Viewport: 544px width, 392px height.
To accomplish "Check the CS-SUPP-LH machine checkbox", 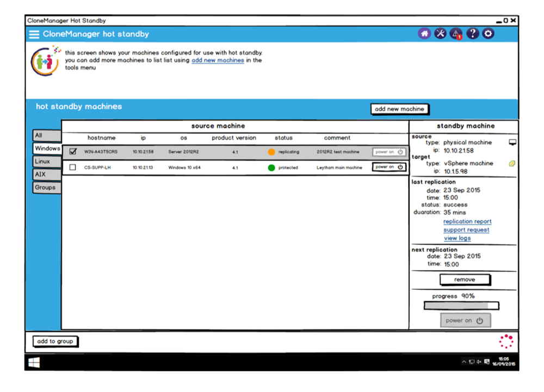I will pos(73,167).
